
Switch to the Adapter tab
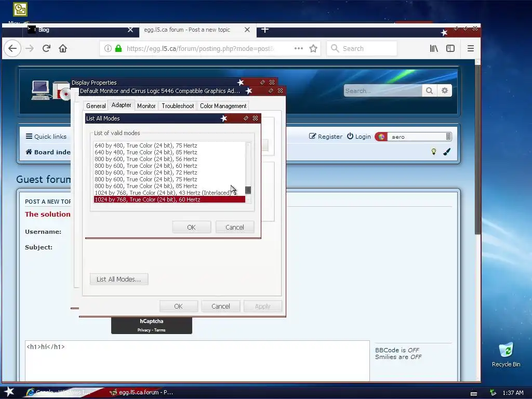point(121,105)
